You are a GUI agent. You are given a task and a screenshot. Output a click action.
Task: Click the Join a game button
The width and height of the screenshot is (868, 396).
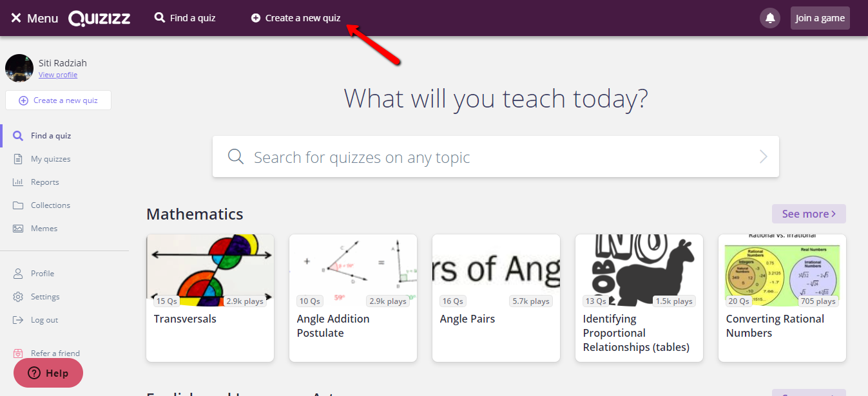820,17
